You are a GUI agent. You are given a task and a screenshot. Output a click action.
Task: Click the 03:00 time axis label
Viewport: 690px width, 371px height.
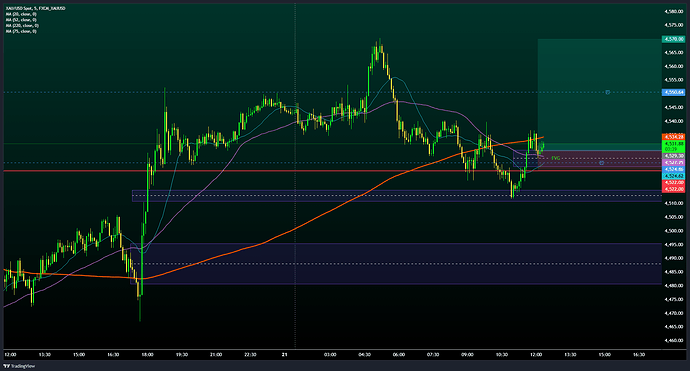pos(330,355)
